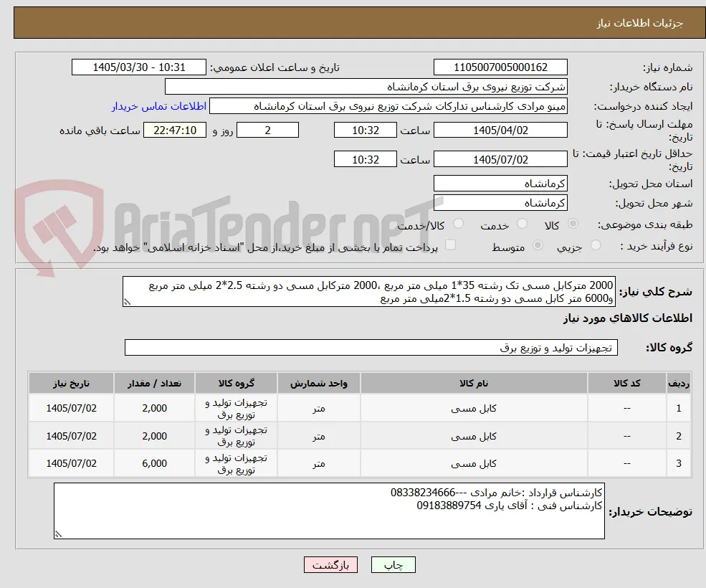706x588 pixels.
Task: Click the response deadline date 1405/04/02
Action: (500, 131)
